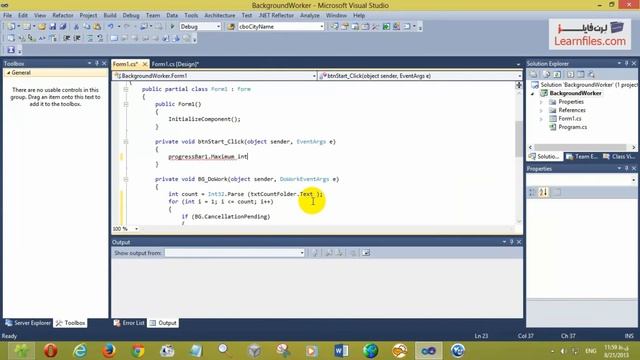Click the Open File folder icon
Screen dimensions: 640x360
click(x=42, y=27)
